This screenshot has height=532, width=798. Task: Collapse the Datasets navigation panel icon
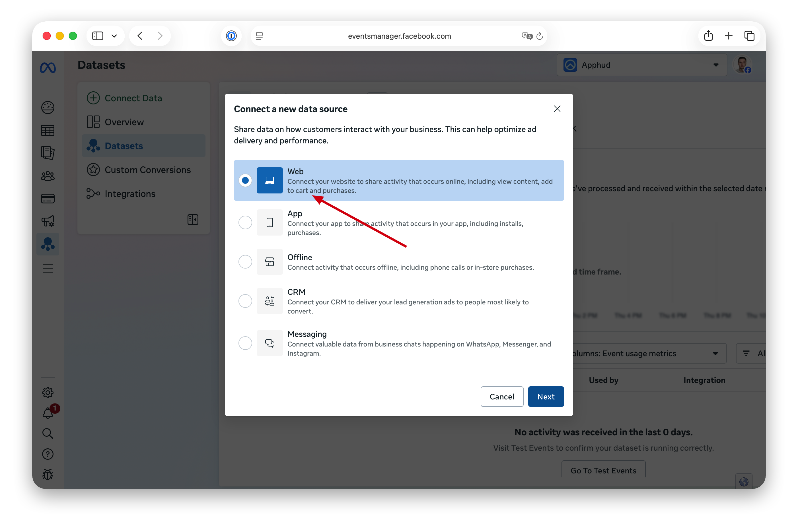(193, 220)
